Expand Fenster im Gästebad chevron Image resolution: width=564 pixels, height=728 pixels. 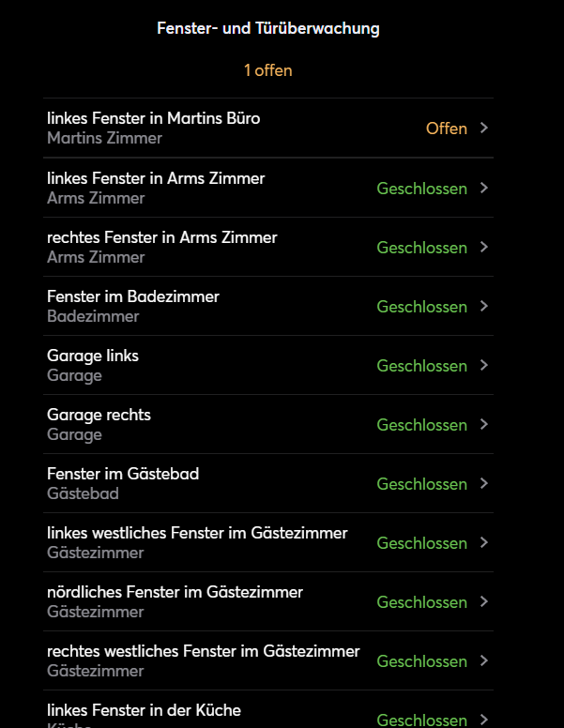point(483,483)
